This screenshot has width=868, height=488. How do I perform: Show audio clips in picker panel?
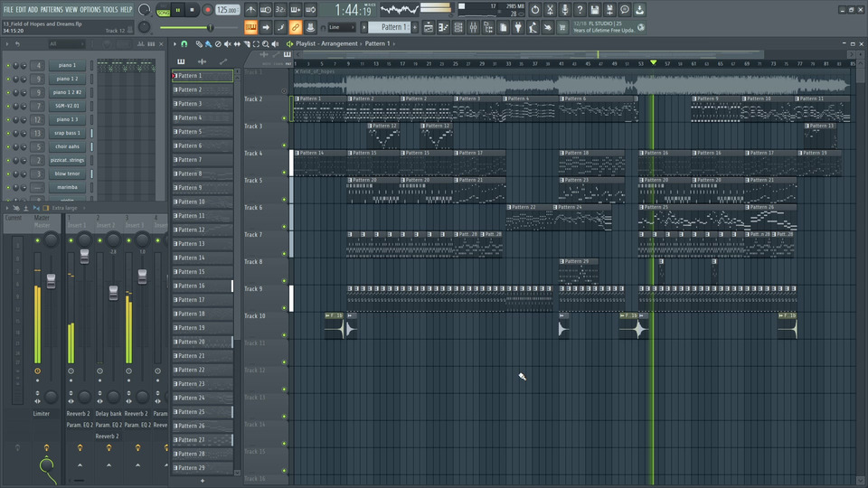pos(202,61)
